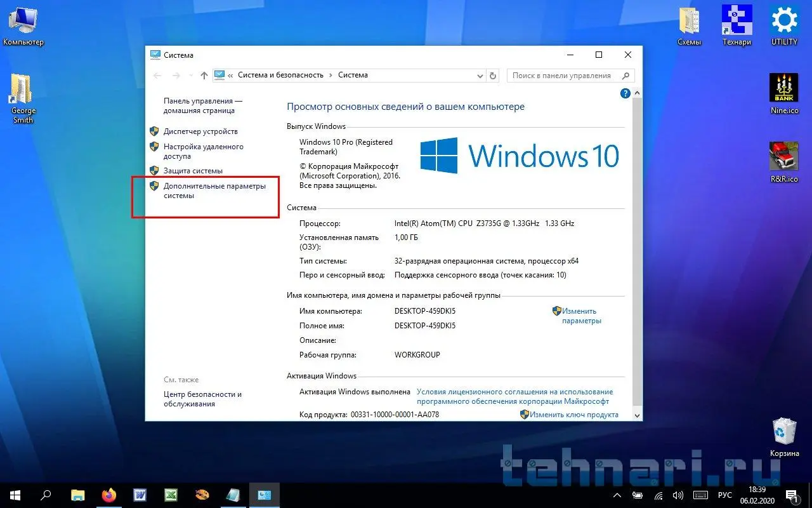Go up one level in Control Panel
This screenshot has width=812, height=508.
[204, 76]
